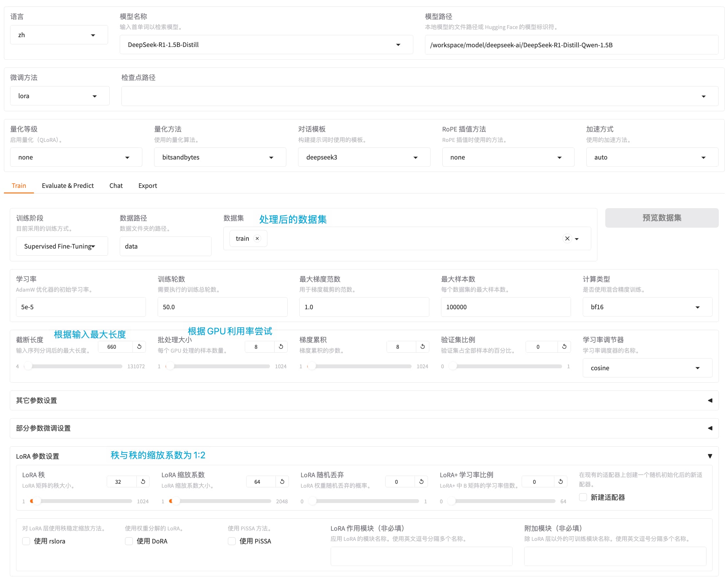The height and width of the screenshot is (580, 728).
Task: Click the 预览数据集 button
Action: pyautogui.click(x=661, y=218)
